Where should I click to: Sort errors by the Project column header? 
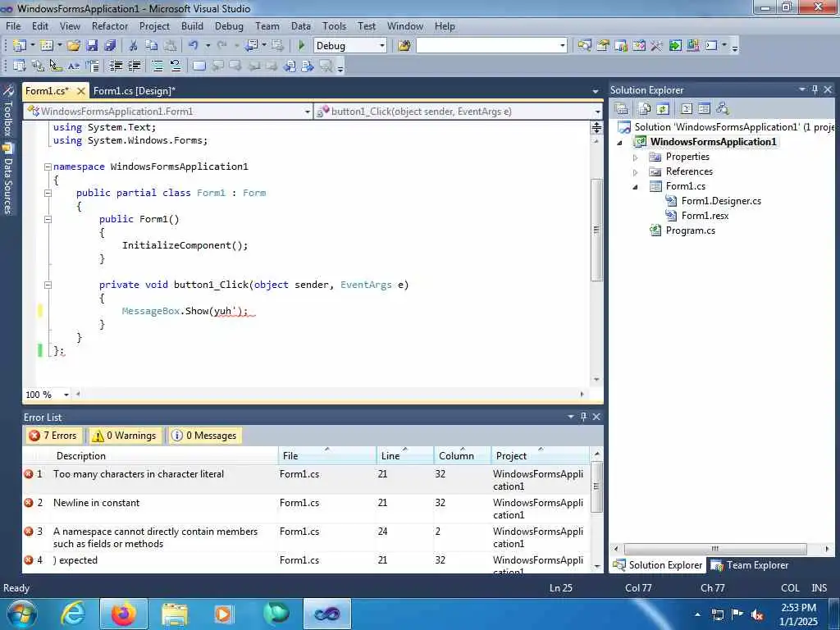(x=540, y=455)
